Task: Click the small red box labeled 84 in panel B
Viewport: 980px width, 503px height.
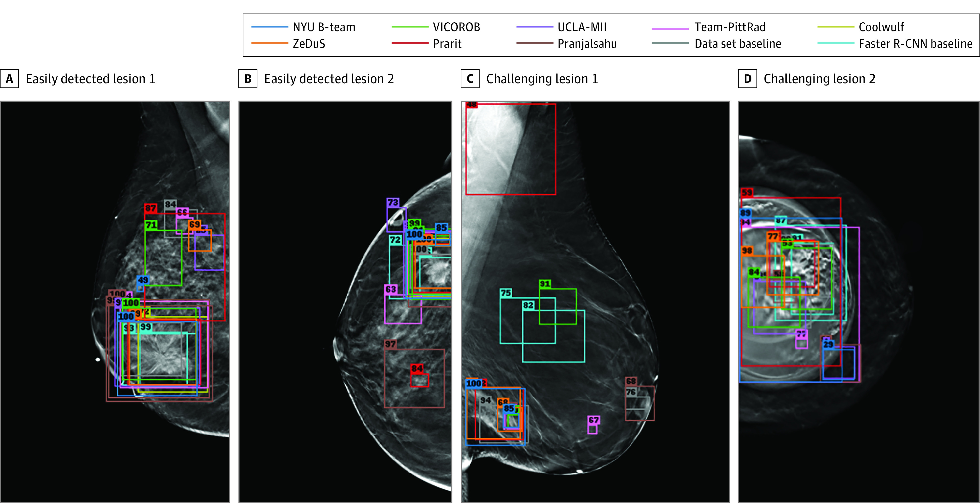Action: (420, 381)
